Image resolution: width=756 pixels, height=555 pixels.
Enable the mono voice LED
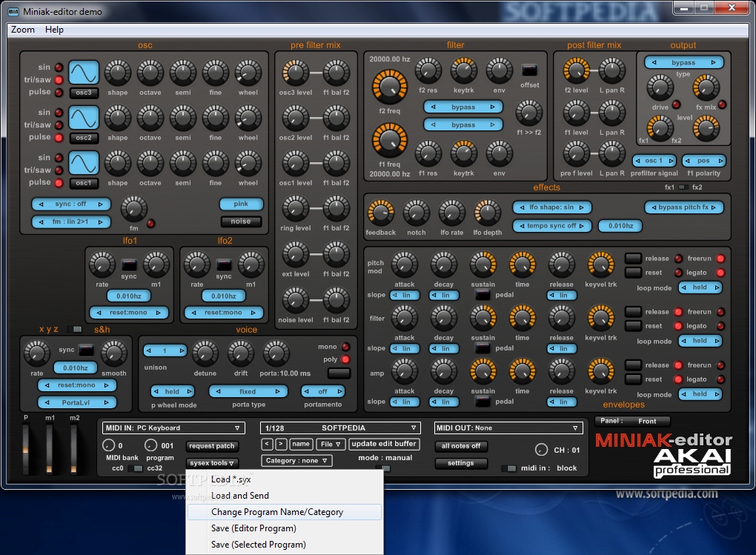[345, 347]
